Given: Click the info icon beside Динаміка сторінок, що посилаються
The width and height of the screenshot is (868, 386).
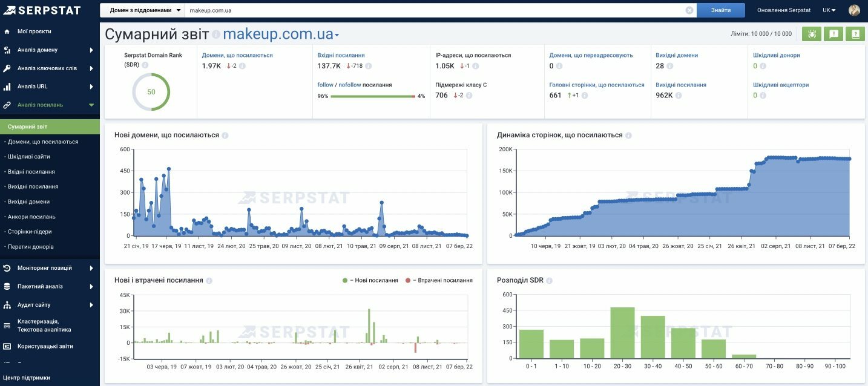Looking at the screenshot, I should (x=628, y=136).
